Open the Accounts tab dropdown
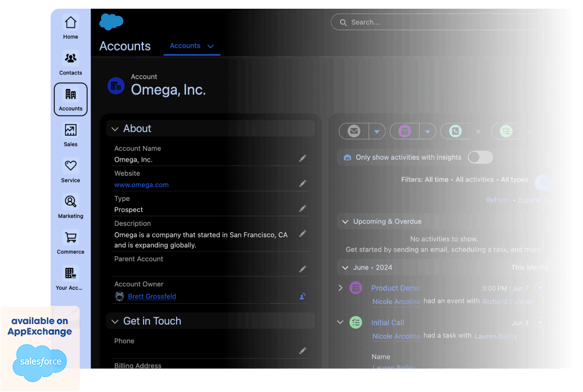The width and height of the screenshot is (583, 392). click(210, 46)
